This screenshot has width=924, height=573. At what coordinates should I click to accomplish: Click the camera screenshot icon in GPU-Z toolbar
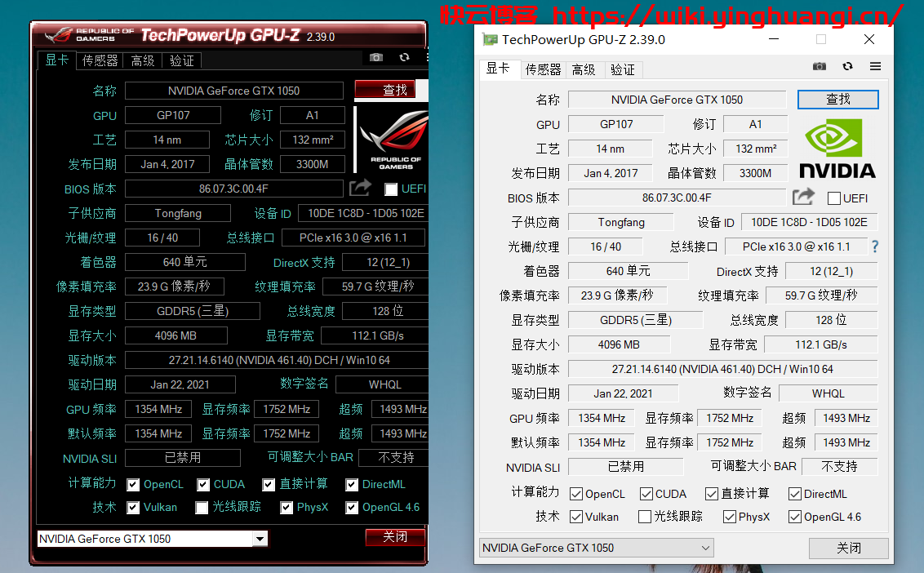click(x=820, y=66)
